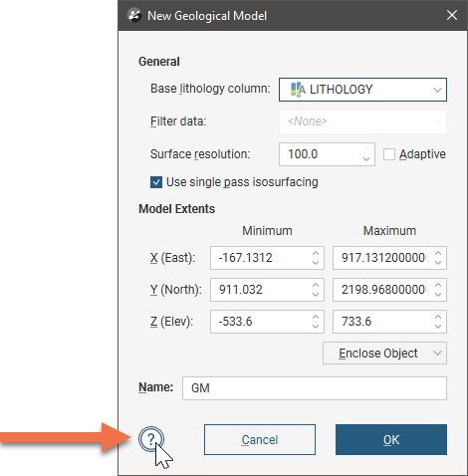The width and height of the screenshot is (468, 476).
Task: Decrease X East minimum with down arrow
Action: 316,263
